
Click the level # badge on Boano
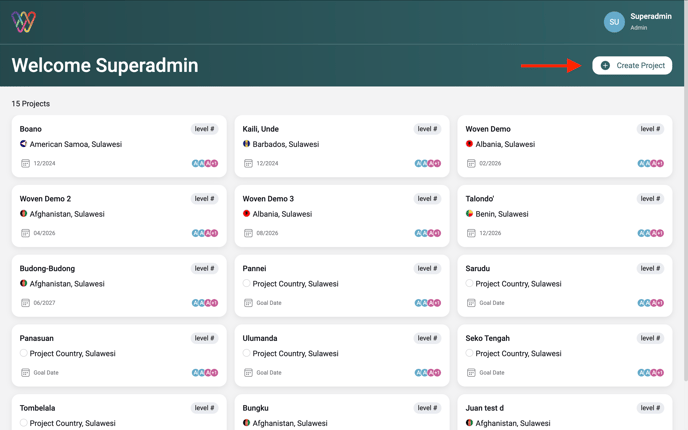(x=204, y=129)
